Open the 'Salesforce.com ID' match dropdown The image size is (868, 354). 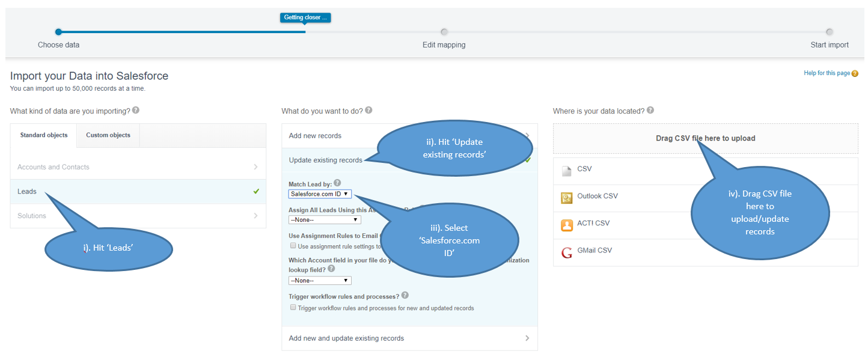320,194
